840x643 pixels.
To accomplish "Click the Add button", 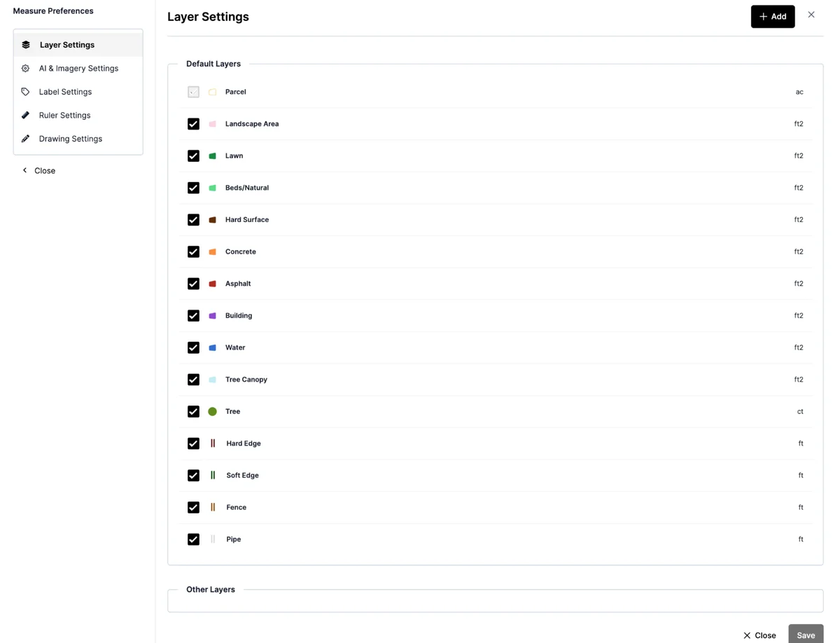I will tap(773, 16).
